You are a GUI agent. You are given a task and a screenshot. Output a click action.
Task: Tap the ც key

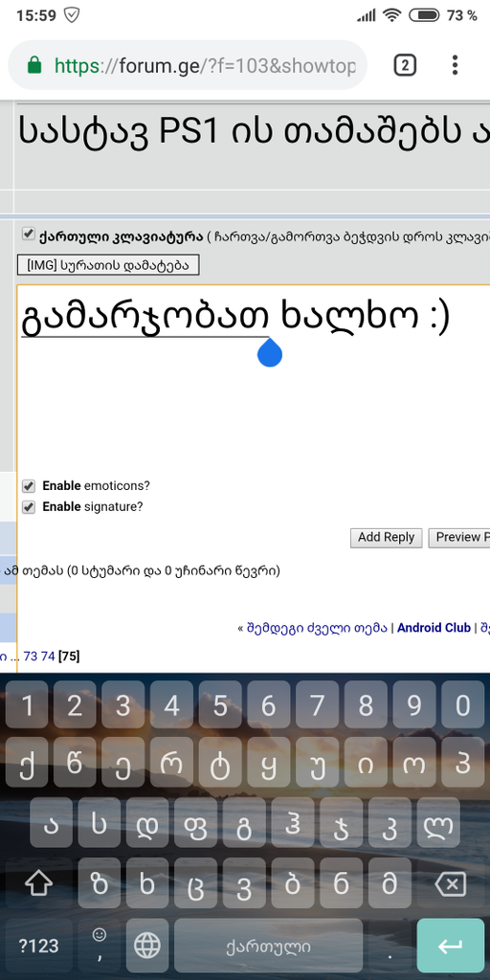[x=195, y=883]
